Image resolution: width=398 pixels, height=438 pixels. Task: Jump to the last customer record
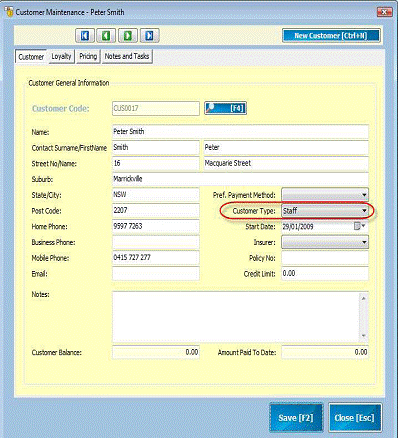click(149, 35)
